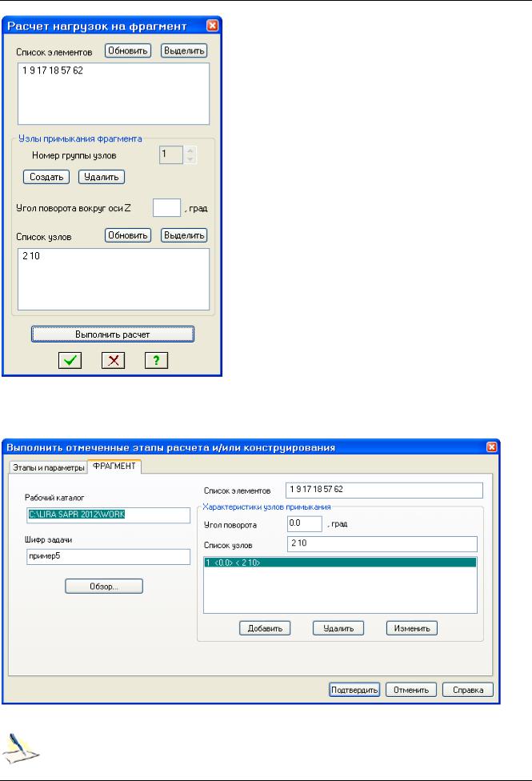Image resolution: width=532 pixels, height=781 pixels.
Task: Click the Добавить button
Action: 265,628
